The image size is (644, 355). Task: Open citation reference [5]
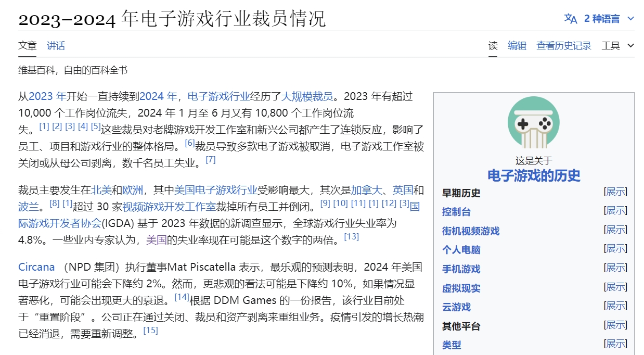(96, 126)
